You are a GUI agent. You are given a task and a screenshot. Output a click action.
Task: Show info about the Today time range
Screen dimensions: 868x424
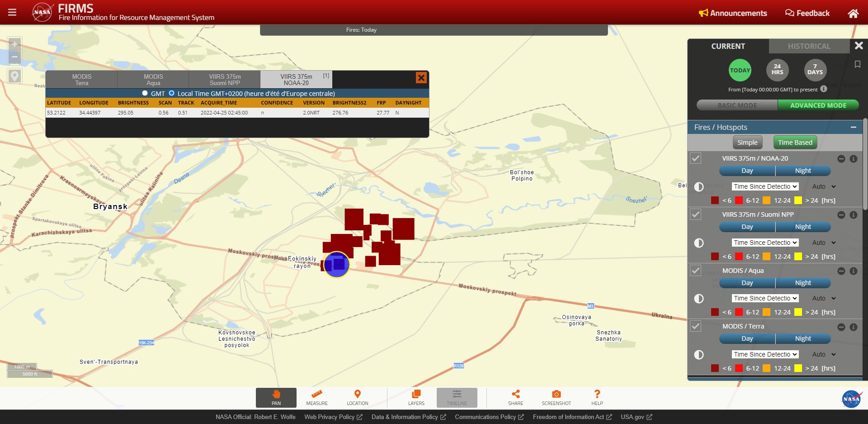coord(824,89)
